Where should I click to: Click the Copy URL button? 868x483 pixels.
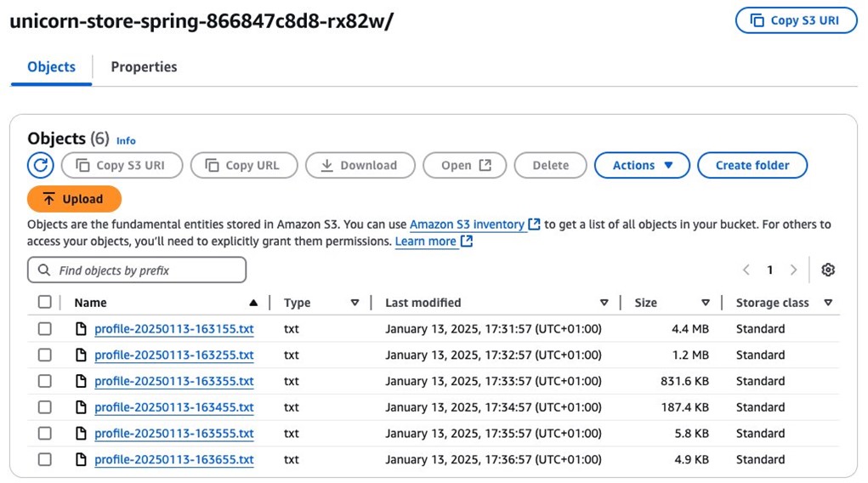tap(244, 165)
